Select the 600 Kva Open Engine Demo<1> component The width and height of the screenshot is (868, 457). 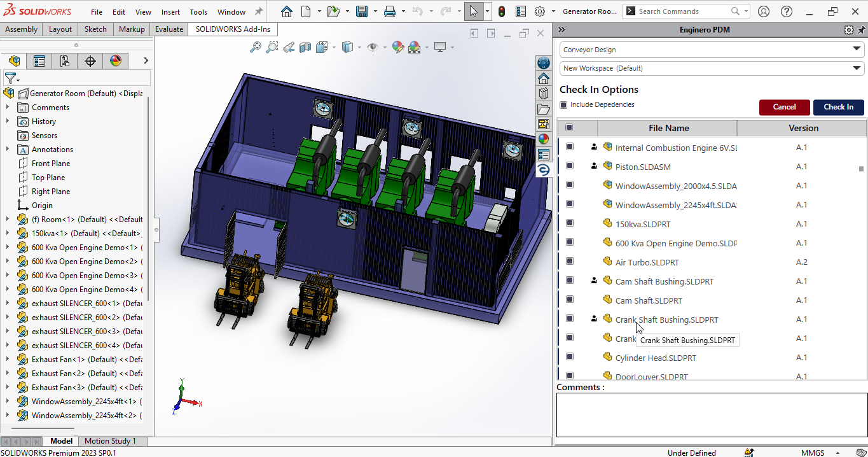86,248
